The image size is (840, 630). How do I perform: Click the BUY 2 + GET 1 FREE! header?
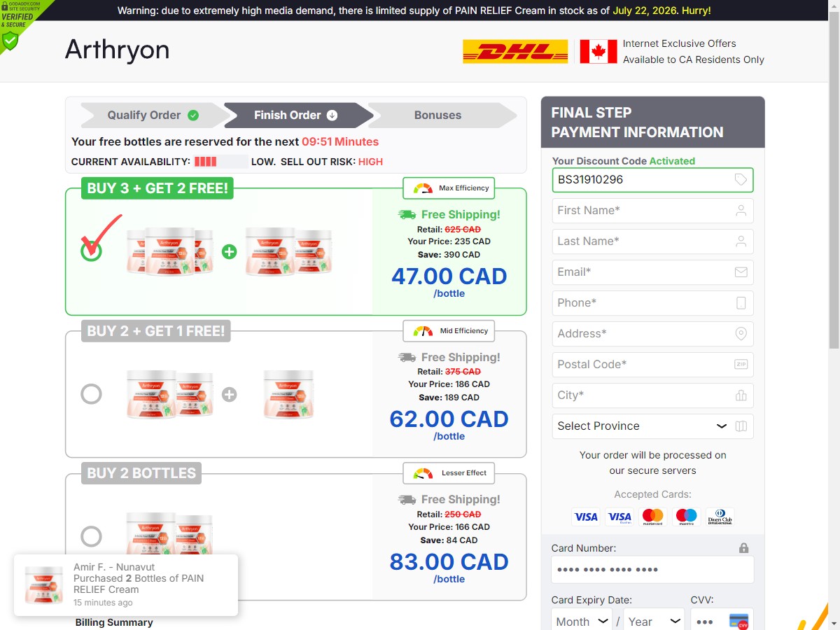pyautogui.click(x=156, y=331)
